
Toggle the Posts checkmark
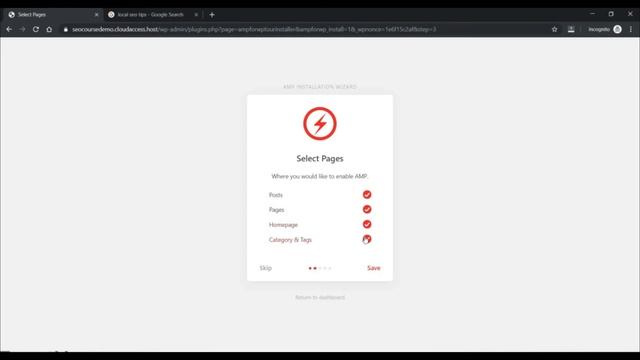(367, 195)
